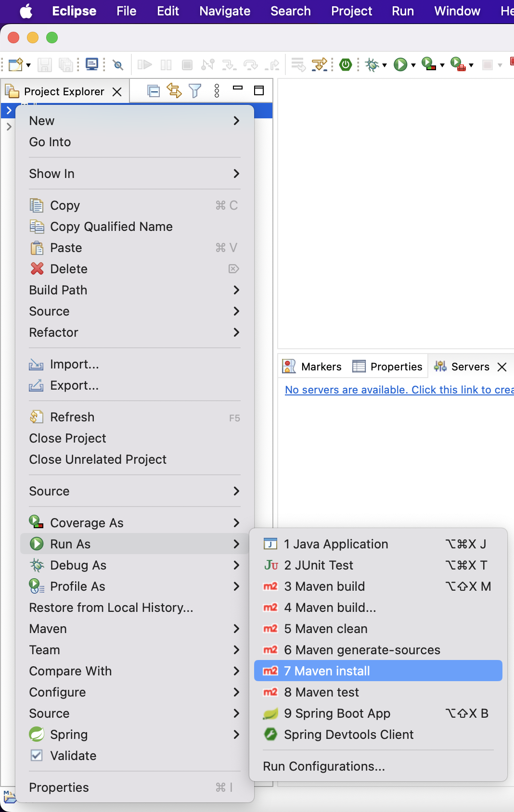Open the New wizard dropdown arrow
514x812 pixels.
[x=28, y=65]
